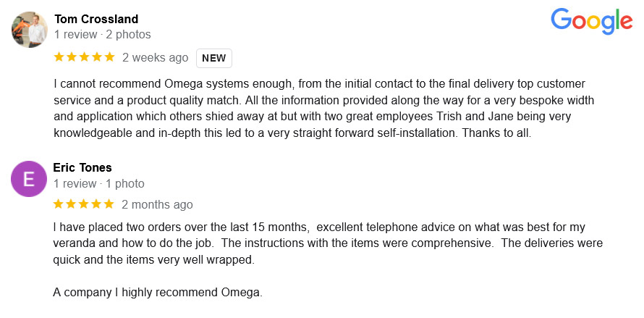Click the Tom Crossland reviewer name
Screen dimensions: 644x318
[96, 19]
